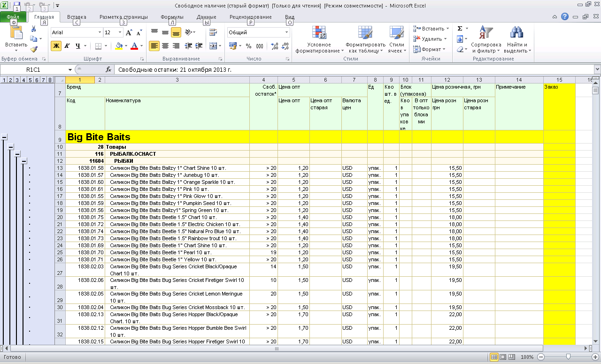
Task: Toggle underline (Ч) formatting
Action: click(x=77, y=46)
